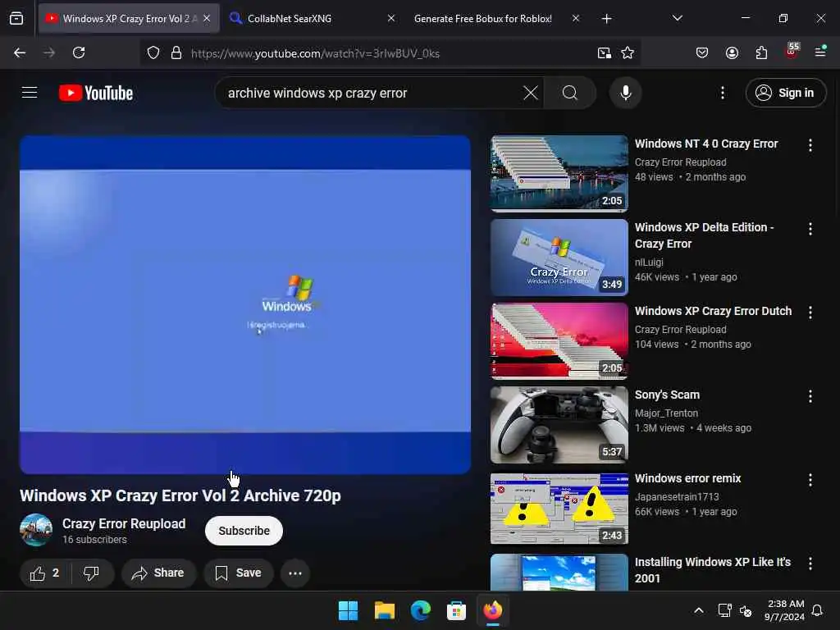Open options menu for Windows NT 4 0 video
The image size is (840, 630).
[x=810, y=144]
